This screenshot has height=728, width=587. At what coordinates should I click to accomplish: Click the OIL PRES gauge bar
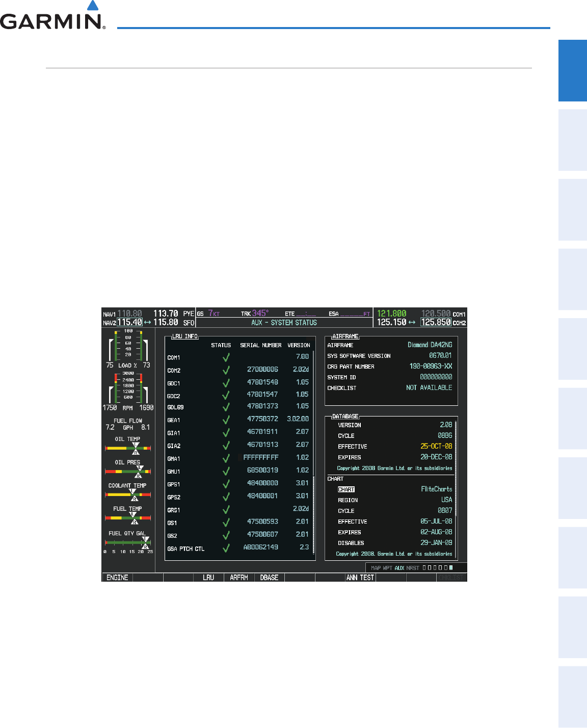pyautogui.click(x=128, y=472)
